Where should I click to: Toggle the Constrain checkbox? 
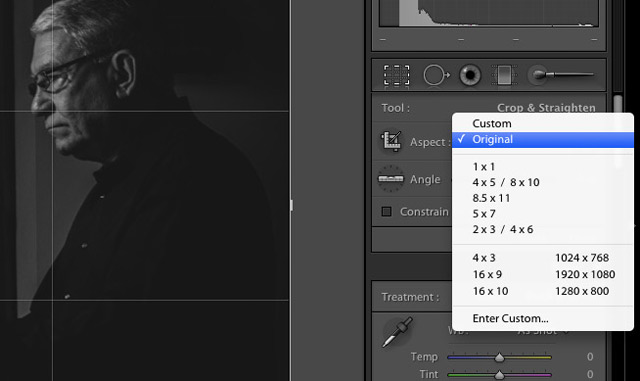tap(386, 212)
